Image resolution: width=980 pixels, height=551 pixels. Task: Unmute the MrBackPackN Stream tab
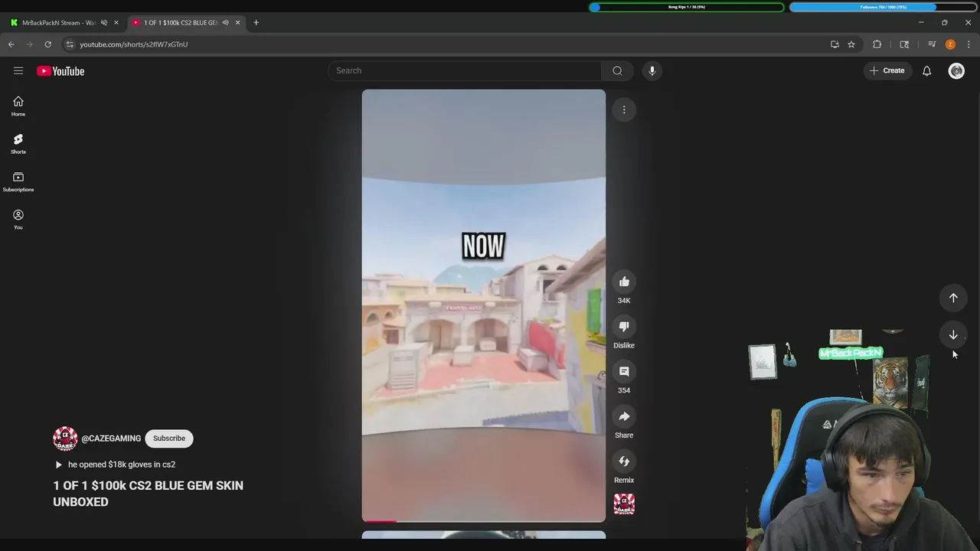[104, 22]
